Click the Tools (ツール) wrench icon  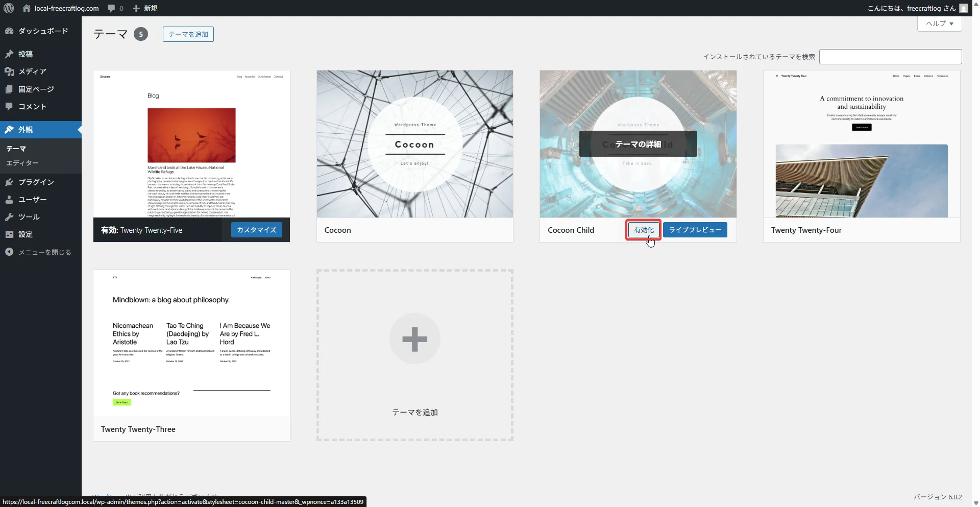(x=9, y=217)
